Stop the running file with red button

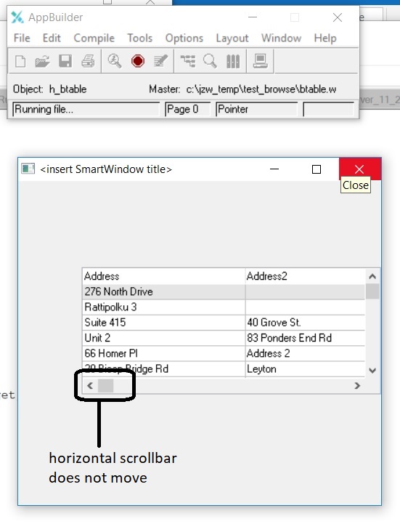(x=138, y=61)
